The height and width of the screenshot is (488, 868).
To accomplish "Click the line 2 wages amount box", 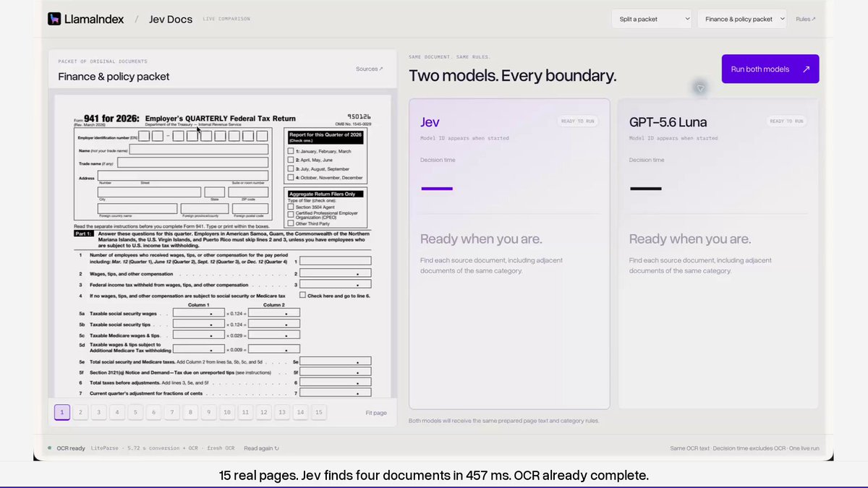I will 336,273.
